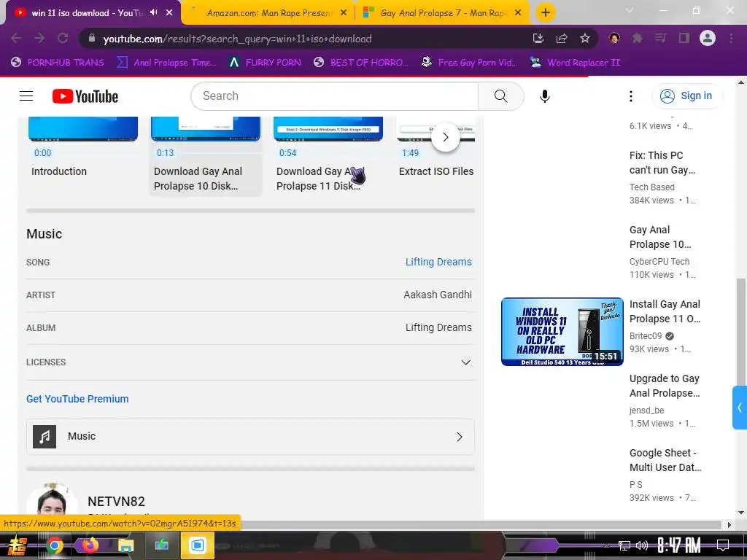Open the BEST OF HORRO... bookmark
The width and height of the screenshot is (747, 560).
point(361,63)
